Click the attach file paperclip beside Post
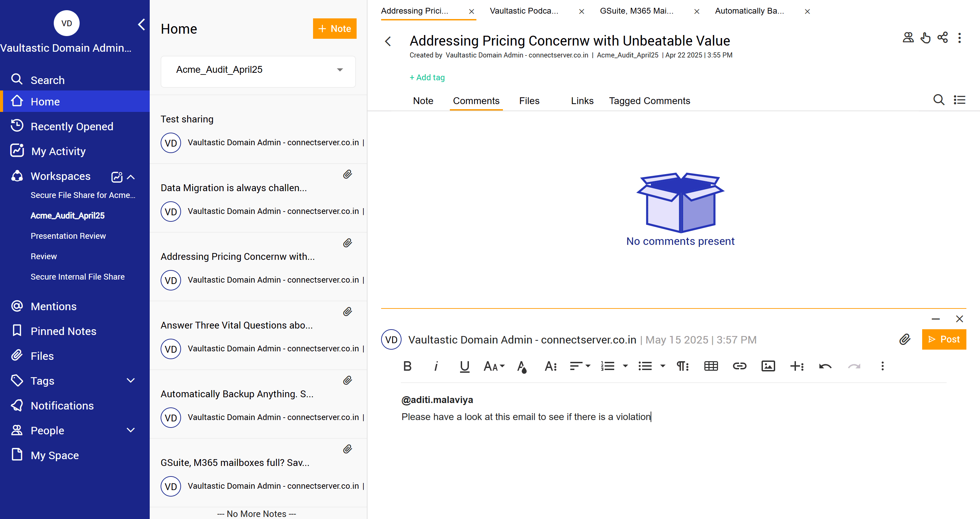Viewport: 980px width, 519px height. pos(904,339)
